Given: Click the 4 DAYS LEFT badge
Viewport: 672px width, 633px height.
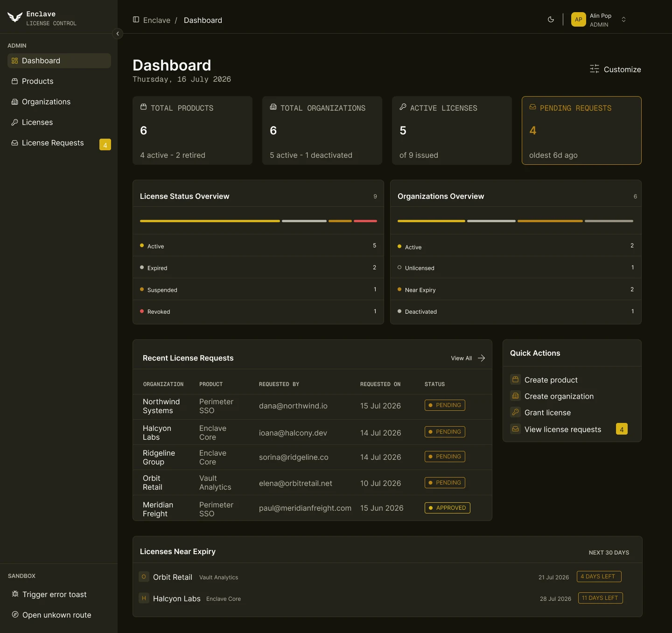Looking at the screenshot, I should [x=599, y=577].
